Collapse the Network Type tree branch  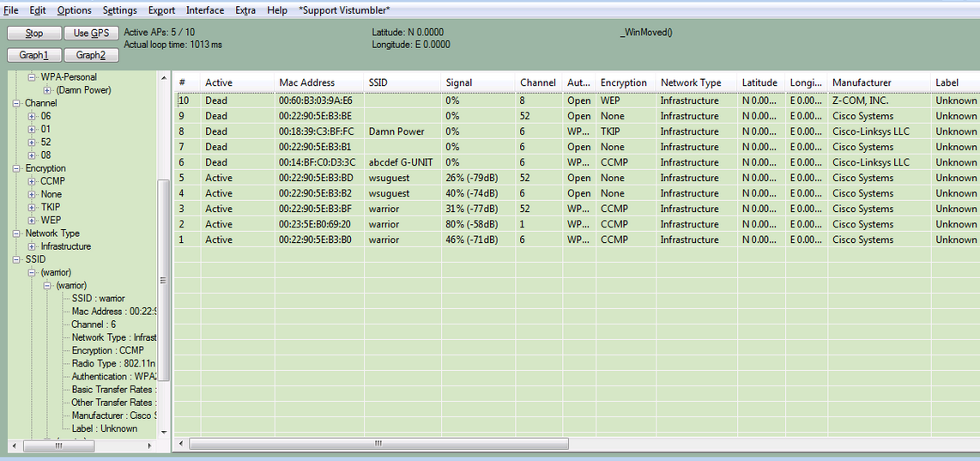click(x=17, y=234)
